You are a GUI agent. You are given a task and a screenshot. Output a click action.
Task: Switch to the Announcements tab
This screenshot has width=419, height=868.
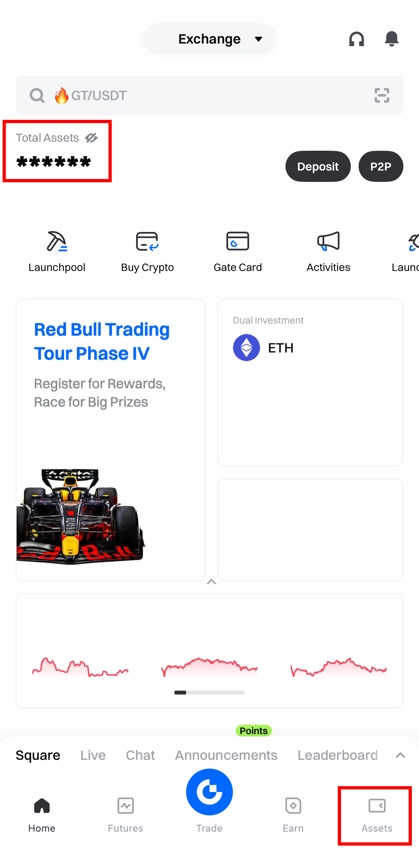click(x=226, y=755)
